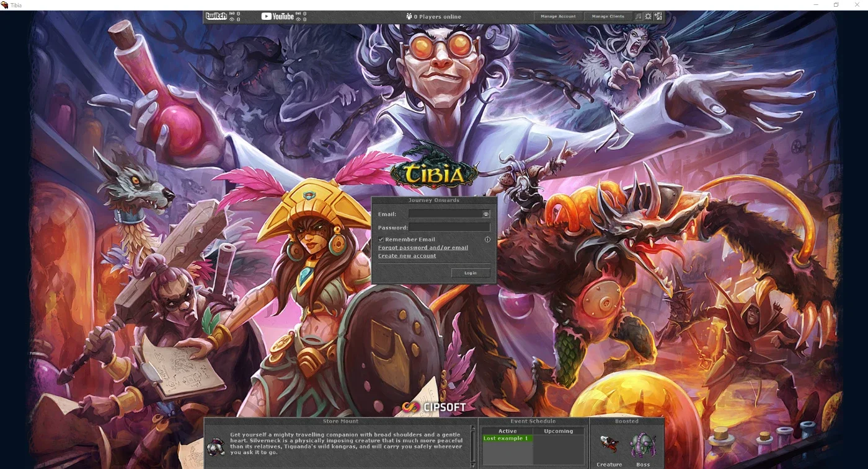Click the 'Event Schedule' panel title

(x=533, y=421)
